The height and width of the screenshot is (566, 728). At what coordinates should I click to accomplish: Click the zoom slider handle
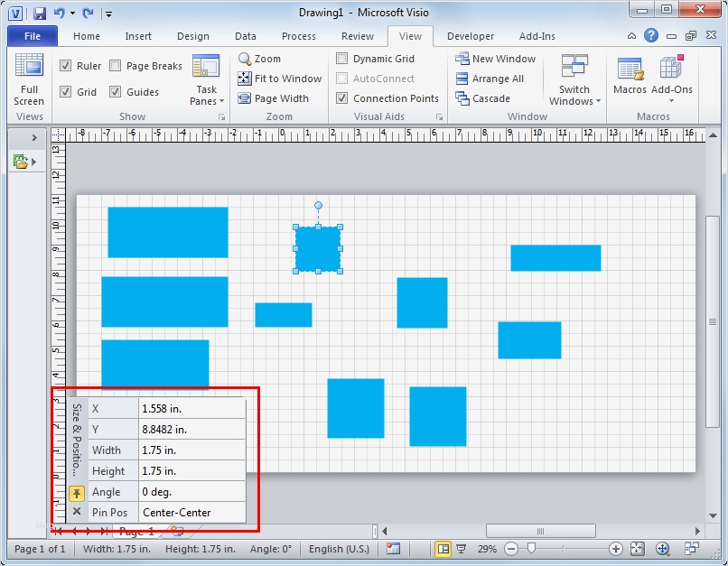[532, 549]
